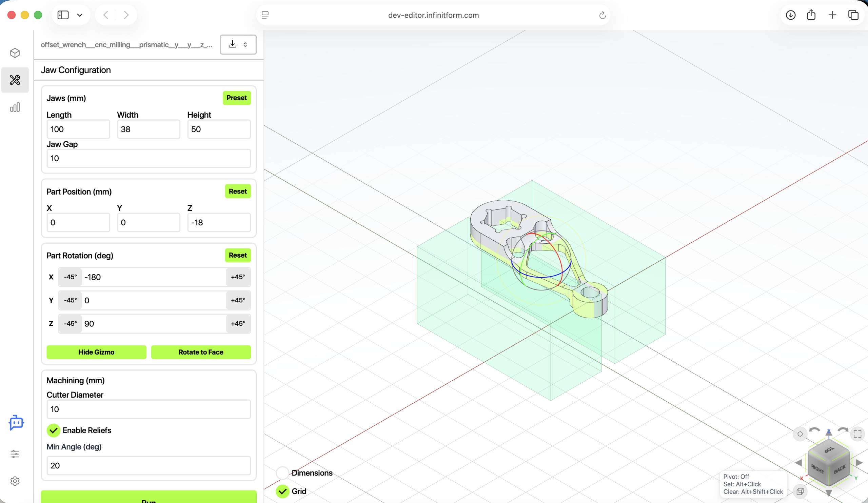
Task: Increase Y rotation by 45 degrees
Action: (238, 300)
